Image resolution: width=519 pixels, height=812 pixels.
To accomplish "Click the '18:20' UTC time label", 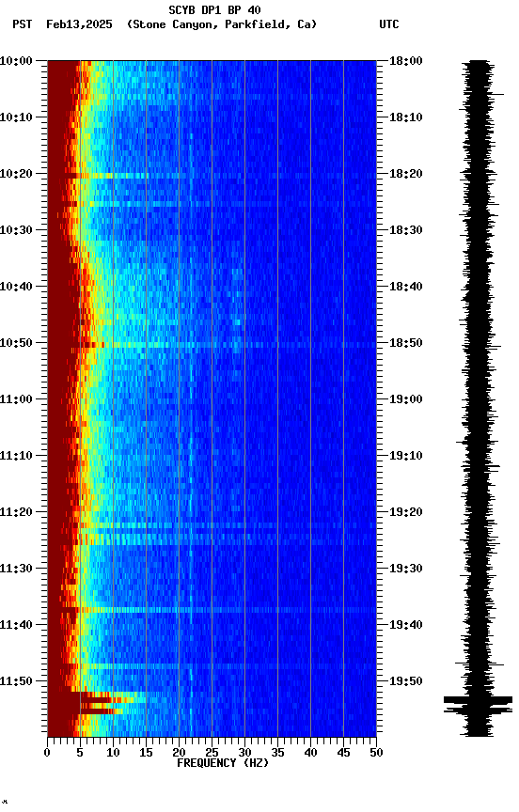I will (406, 174).
